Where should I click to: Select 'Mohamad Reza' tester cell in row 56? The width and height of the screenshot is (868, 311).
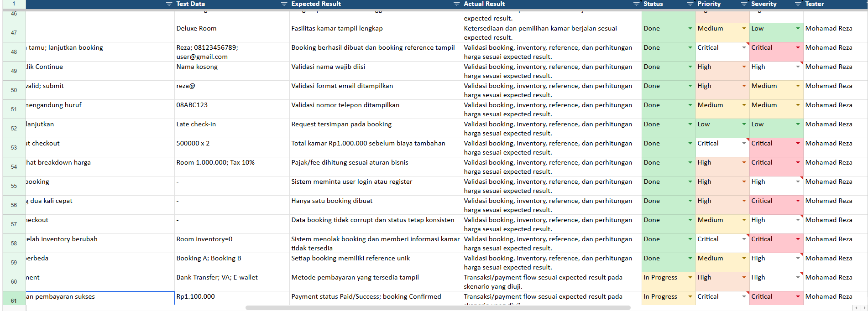click(x=835, y=205)
